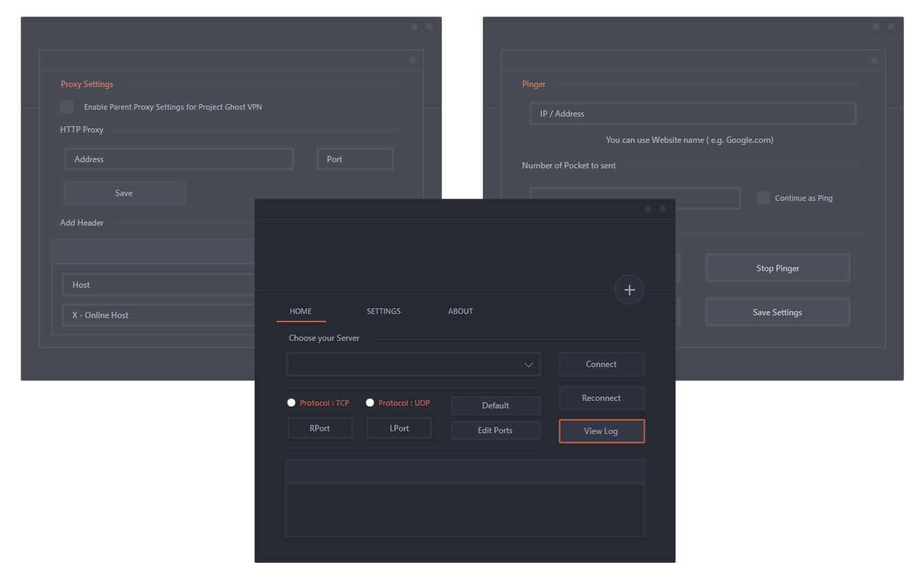Image resolution: width=924 pixels, height=574 pixels.
Task: Click the X - Online Host field
Action: 159,315
